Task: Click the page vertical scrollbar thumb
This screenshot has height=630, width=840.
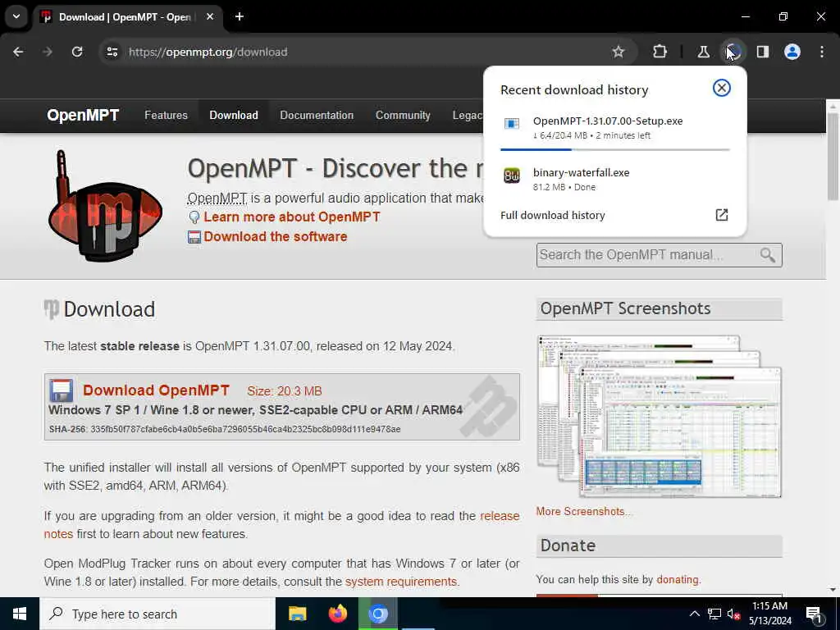Action: [833, 155]
